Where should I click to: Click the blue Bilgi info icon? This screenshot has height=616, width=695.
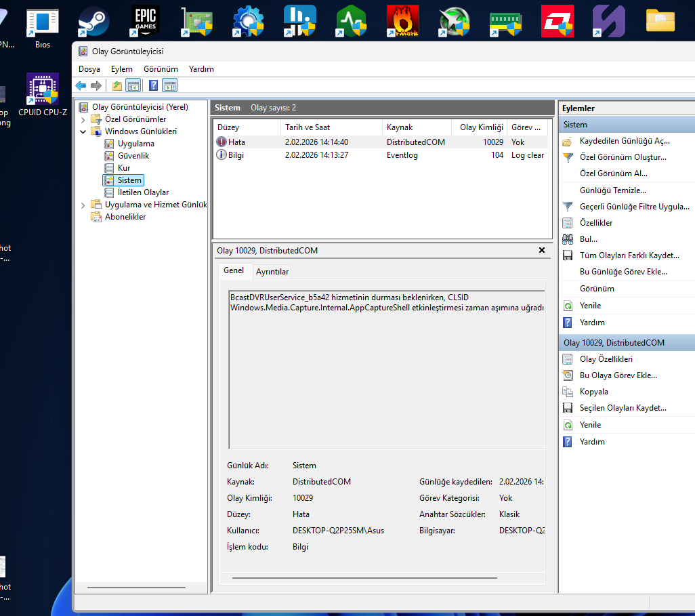tap(222, 155)
